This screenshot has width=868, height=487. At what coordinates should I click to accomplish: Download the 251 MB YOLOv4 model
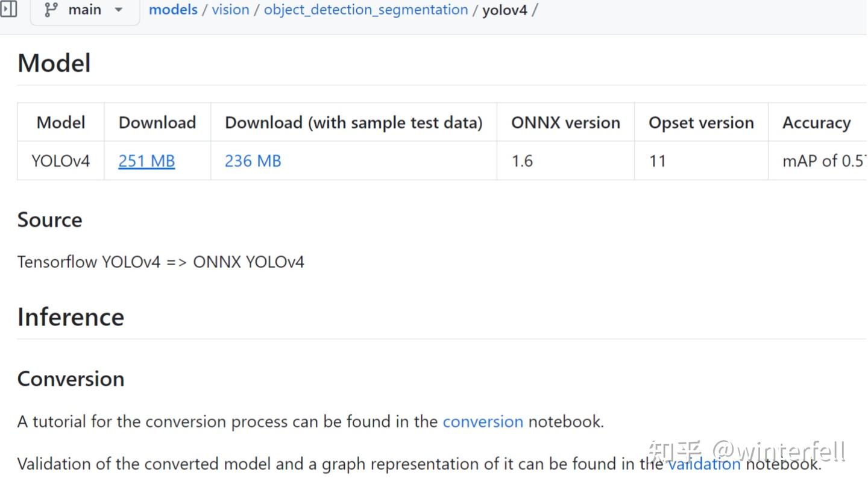click(x=146, y=160)
